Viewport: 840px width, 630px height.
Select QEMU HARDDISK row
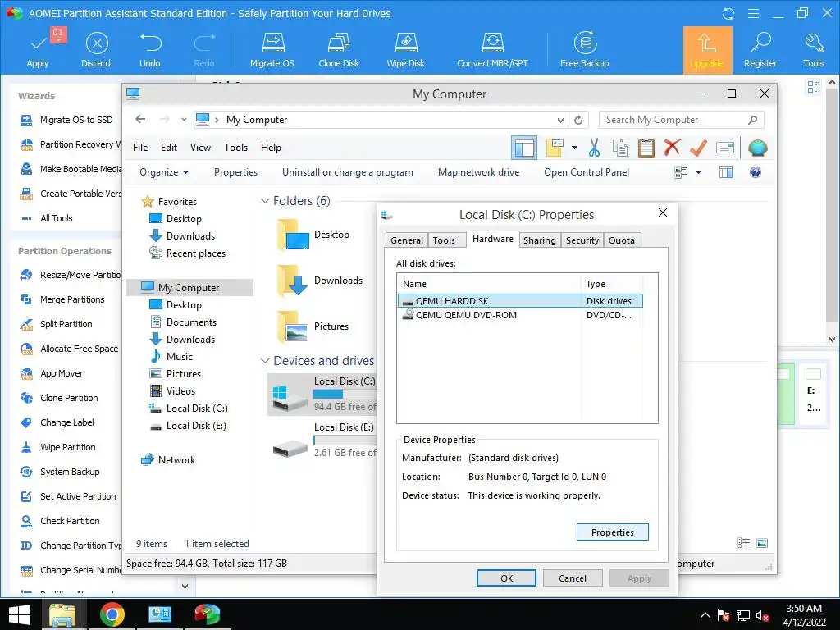(520, 301)
